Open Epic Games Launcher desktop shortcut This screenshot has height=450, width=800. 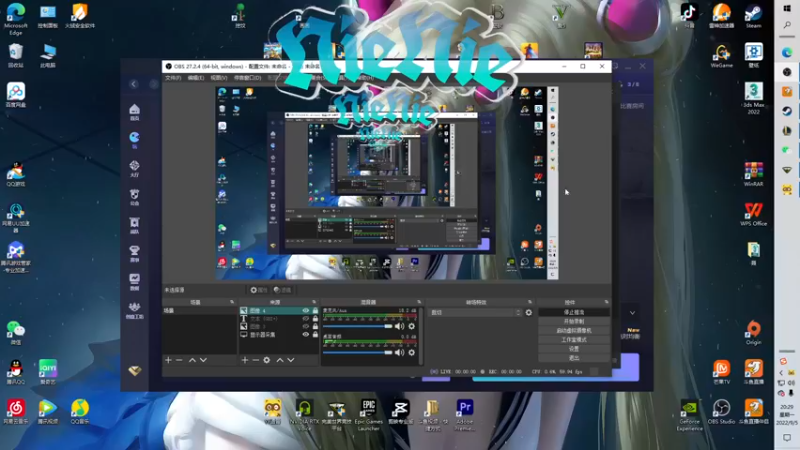pos(368,415)
